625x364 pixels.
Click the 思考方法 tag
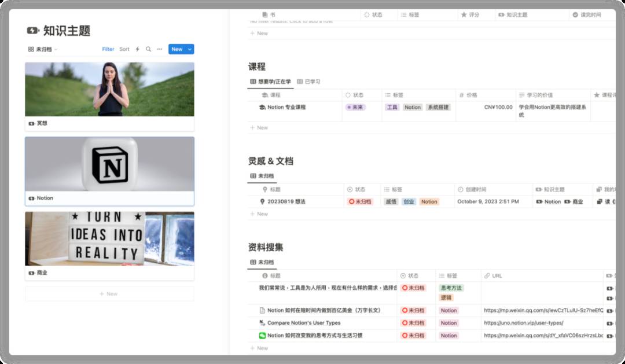pos(451,288)
